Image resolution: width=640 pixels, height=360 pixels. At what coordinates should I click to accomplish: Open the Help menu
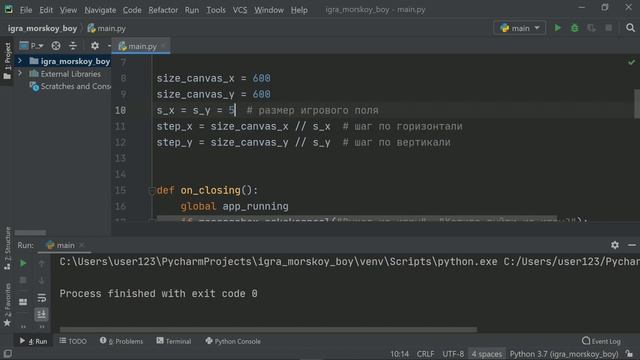point(299,10)
